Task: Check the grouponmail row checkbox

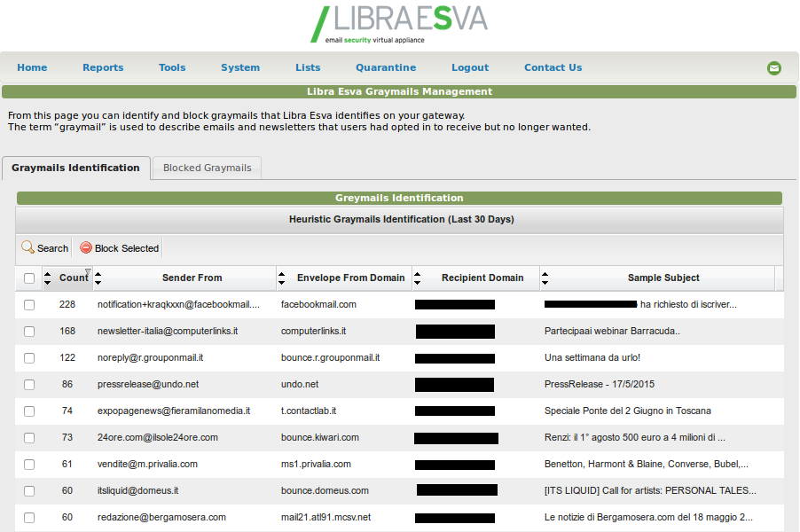Action: (x=29, y=357)
